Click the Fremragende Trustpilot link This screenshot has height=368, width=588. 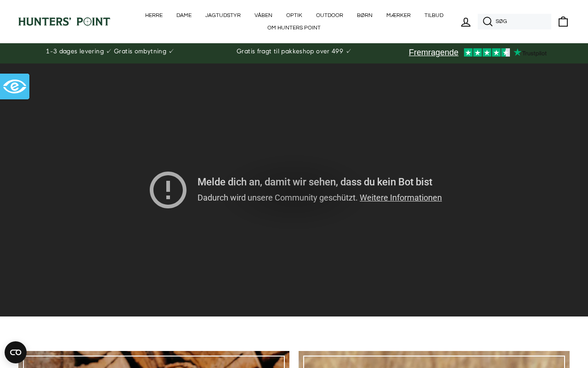[x=434, y=52]
